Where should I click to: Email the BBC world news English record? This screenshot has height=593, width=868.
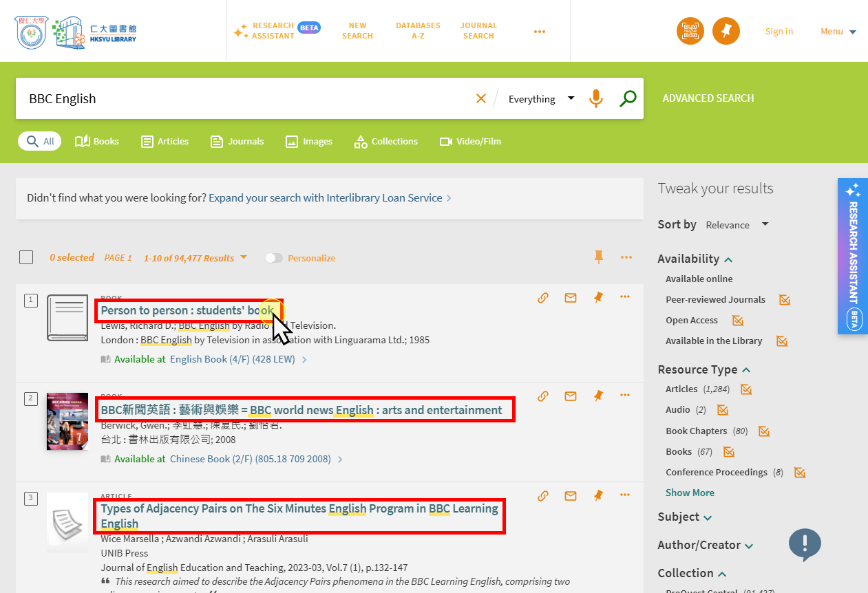[571, 396]
